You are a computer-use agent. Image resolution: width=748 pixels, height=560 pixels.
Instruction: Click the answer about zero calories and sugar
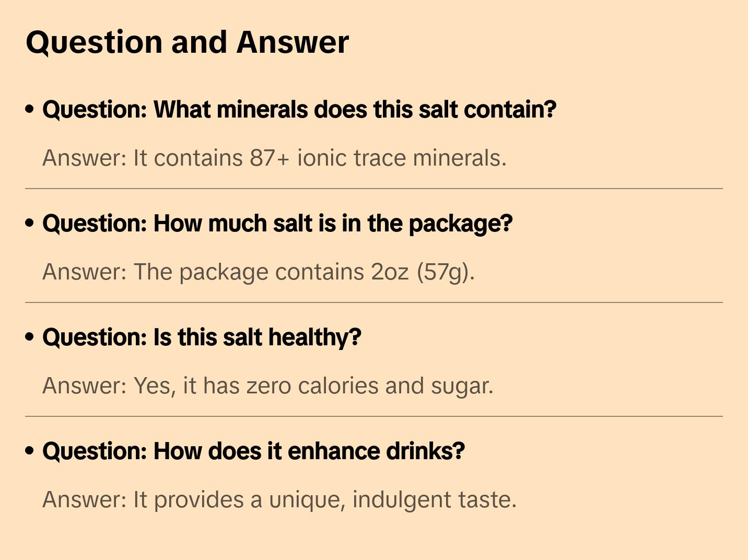pyautogui.click(x=267, y=386)
